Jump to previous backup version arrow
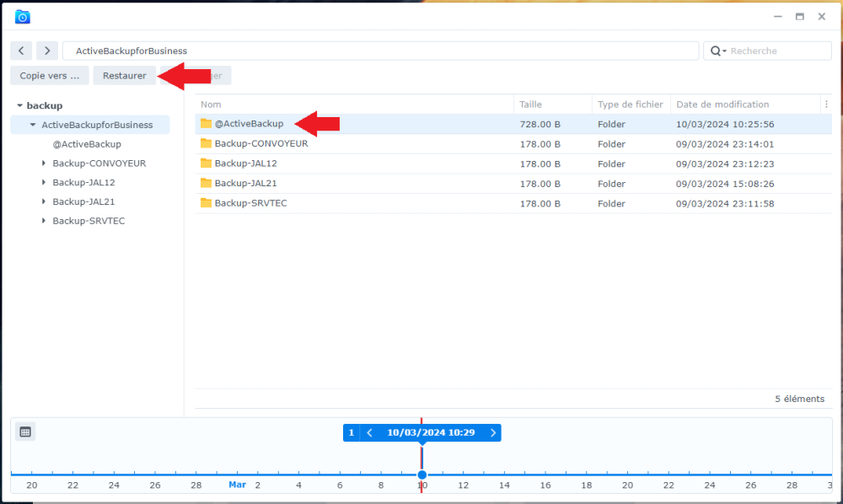843x504 pixels. tap(369, 432)
